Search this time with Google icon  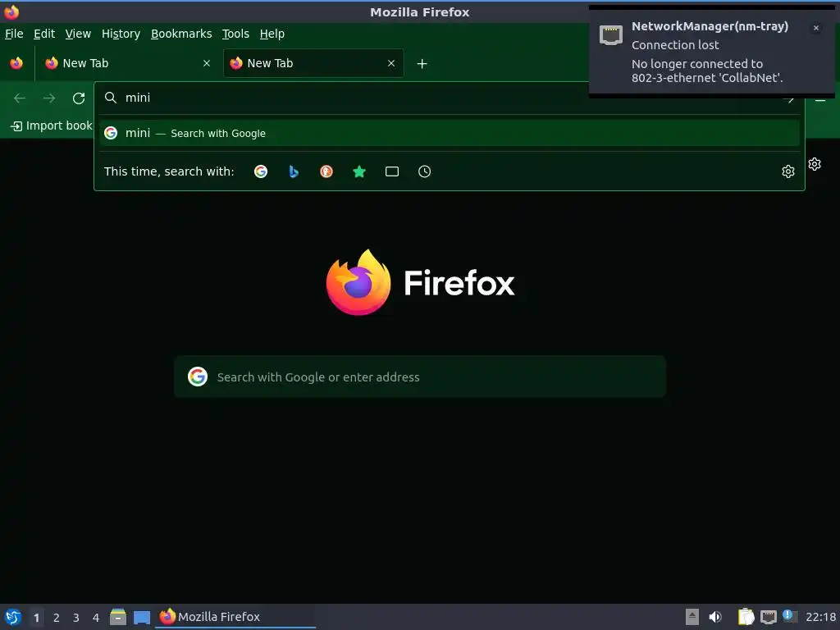point(261,171)
